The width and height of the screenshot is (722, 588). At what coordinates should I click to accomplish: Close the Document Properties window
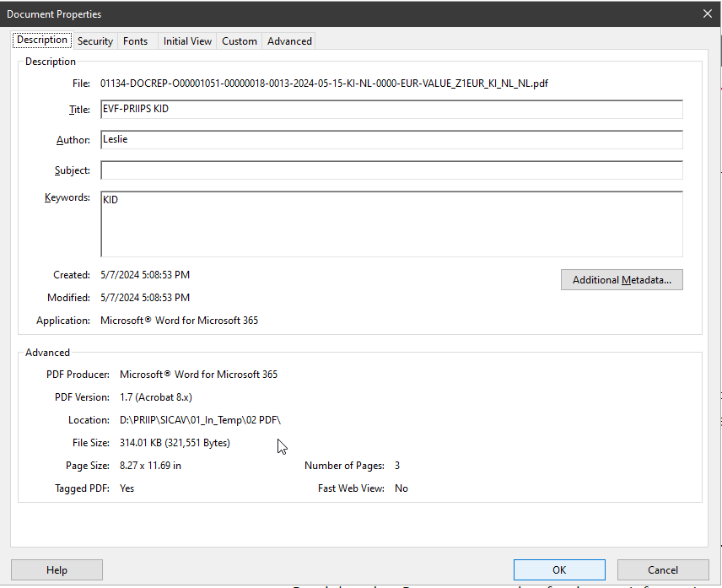point(707,13)
